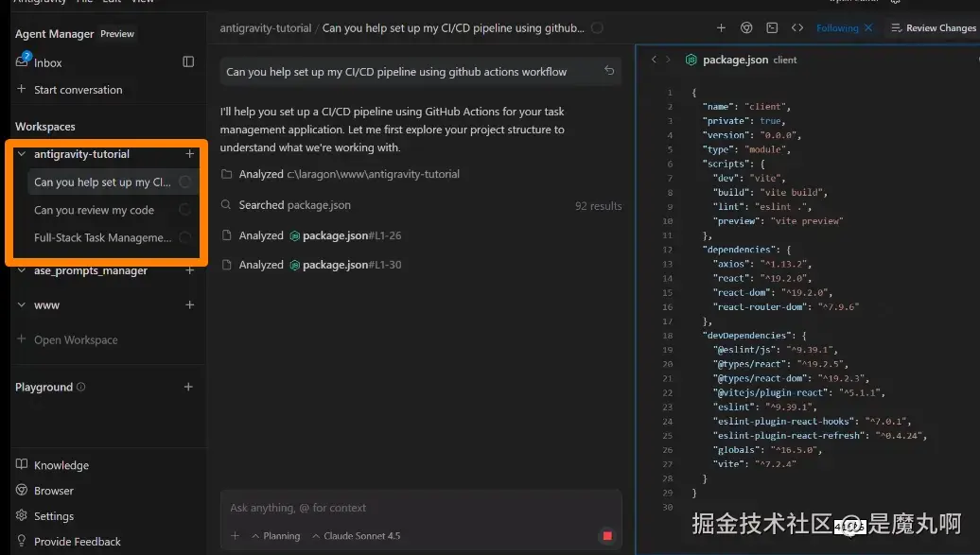Expand the ase_prompts_manager workspace
Screen dimensions: 980x555
click(22, 270)
